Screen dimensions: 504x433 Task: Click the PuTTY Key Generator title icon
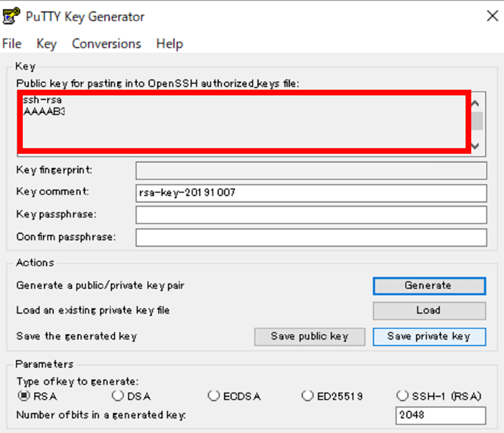click(11, 16)
